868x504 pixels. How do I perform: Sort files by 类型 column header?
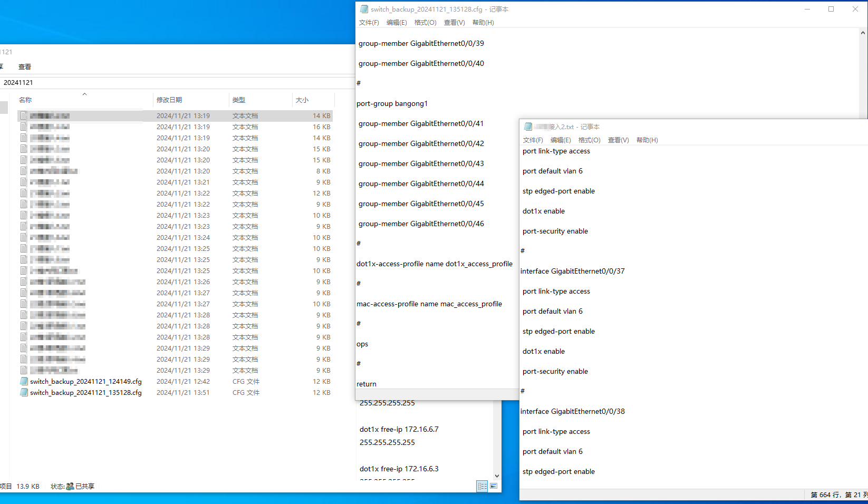[x=239, y=100]
